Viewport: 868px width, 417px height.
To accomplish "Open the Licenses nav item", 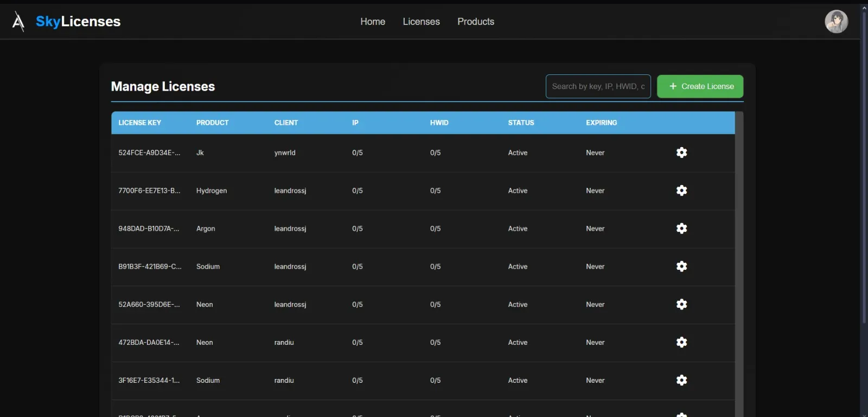I will click(421, 22).
